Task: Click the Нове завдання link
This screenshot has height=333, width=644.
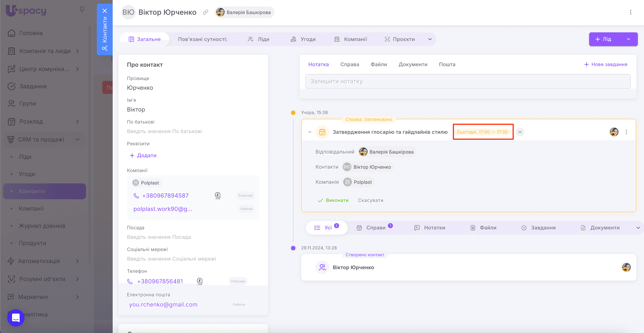Action: 605,64
